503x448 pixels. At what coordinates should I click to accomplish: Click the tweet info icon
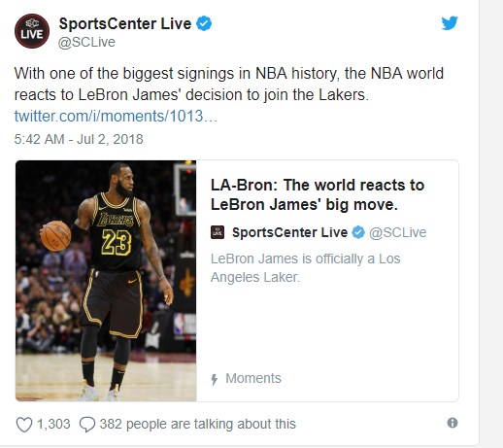pyautogui.click(x=453, y=423)
